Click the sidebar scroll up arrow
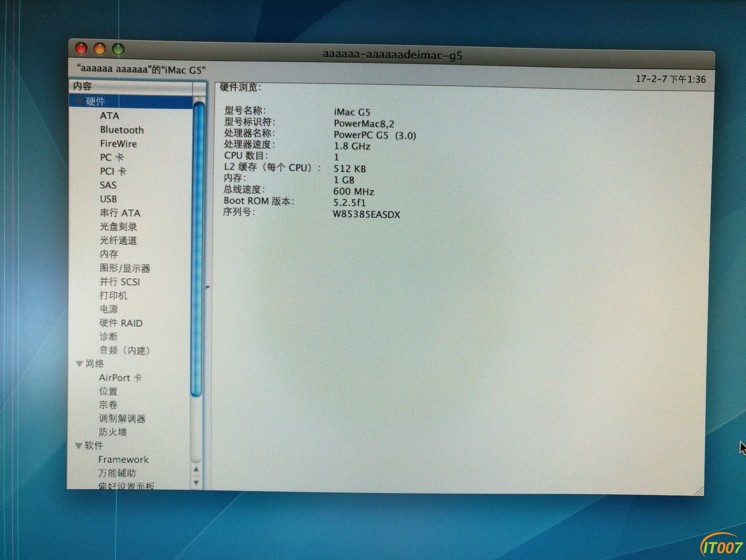 196,470
